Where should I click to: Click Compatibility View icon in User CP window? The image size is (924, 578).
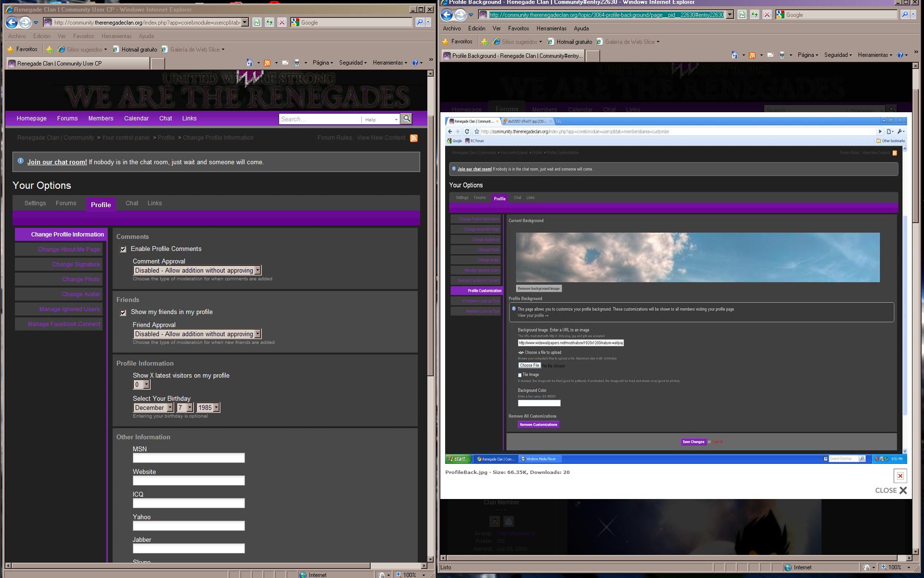click(257, 22)
